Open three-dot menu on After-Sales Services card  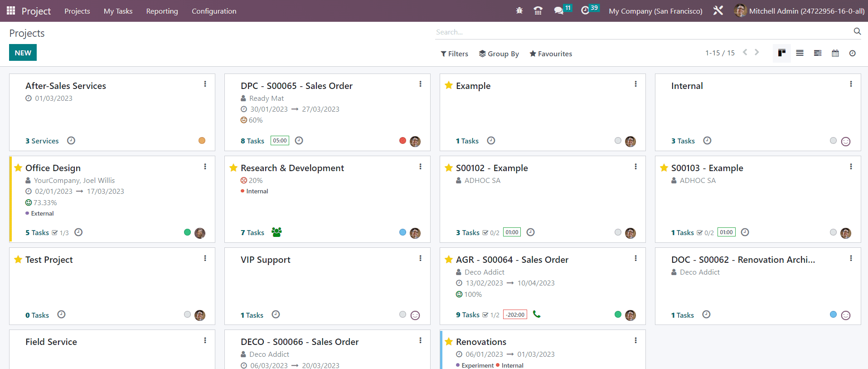[205, 84]
